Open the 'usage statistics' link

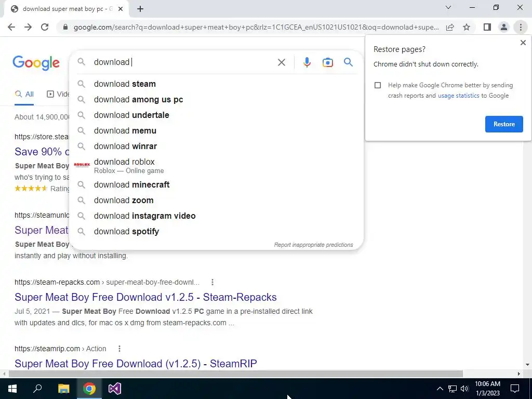[x=458, y=96]
